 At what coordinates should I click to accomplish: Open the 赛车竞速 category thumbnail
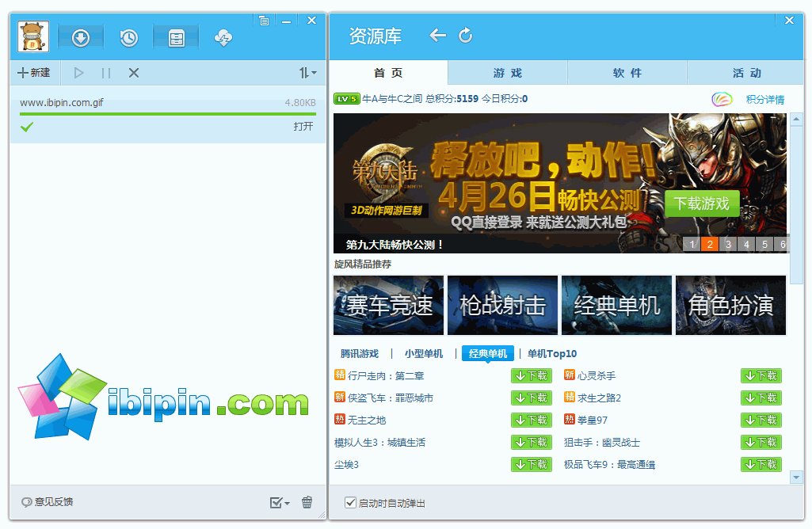(388, 306)
